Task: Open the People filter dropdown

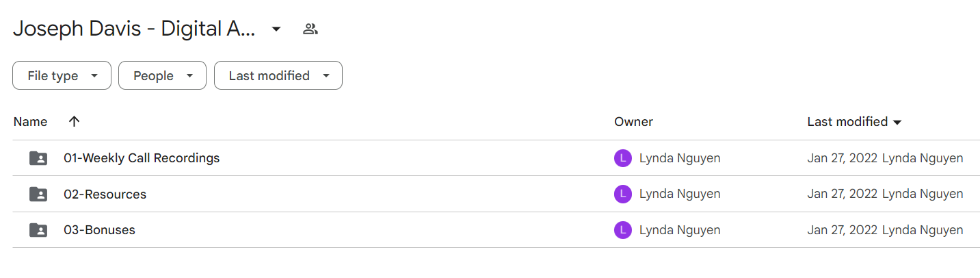Action: (x=162, y=75)
